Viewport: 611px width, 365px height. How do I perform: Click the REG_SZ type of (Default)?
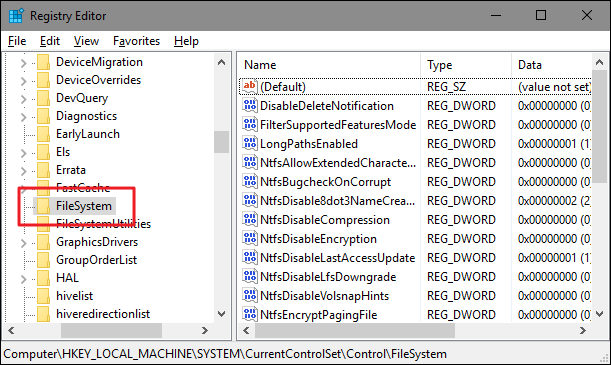(447, 86)
